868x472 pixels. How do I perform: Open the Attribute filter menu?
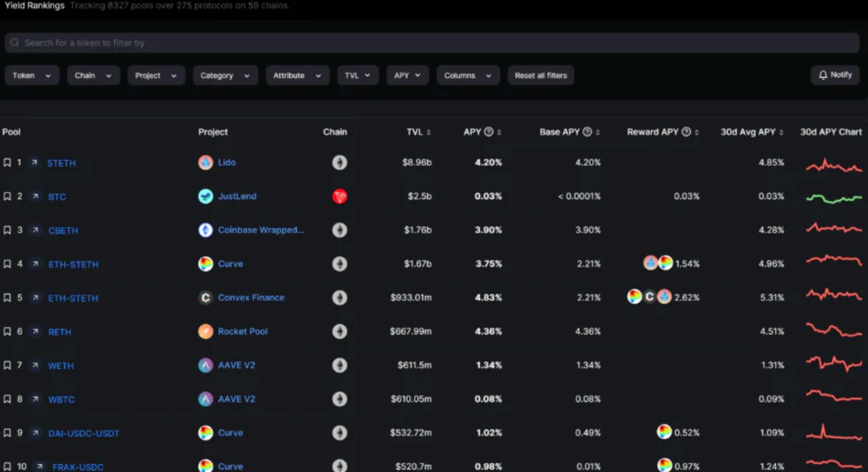[x=297, y=75]
